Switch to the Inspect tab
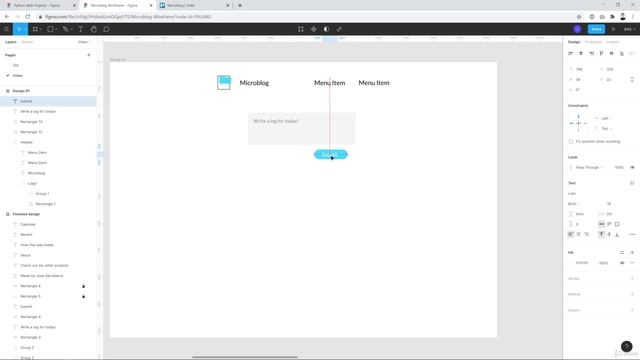This screenshot has width=640, height=360. (x=613, y=42)
